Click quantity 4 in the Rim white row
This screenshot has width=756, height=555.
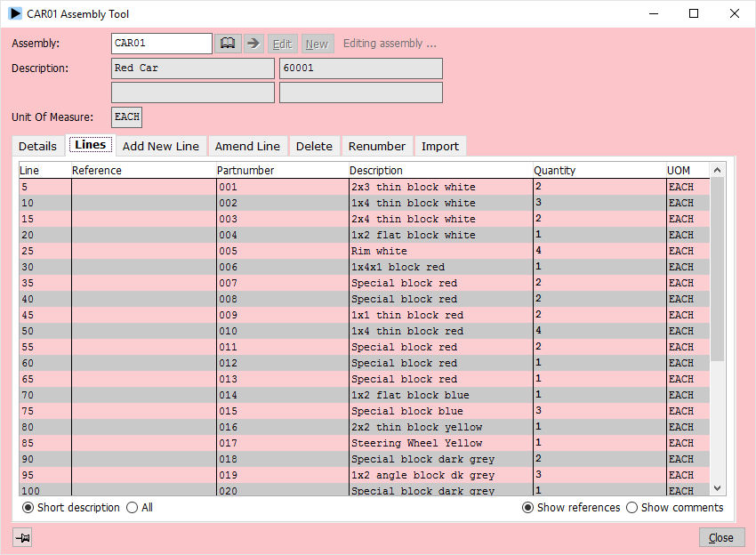[599, 251]
